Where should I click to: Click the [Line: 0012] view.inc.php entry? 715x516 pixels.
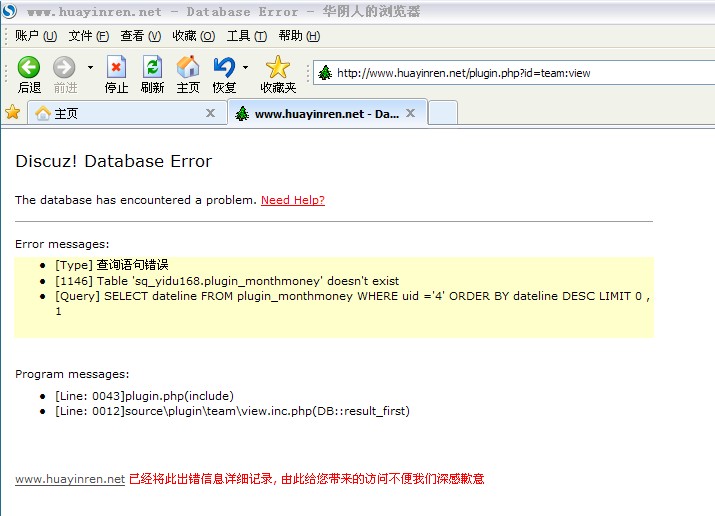(232, 411)
